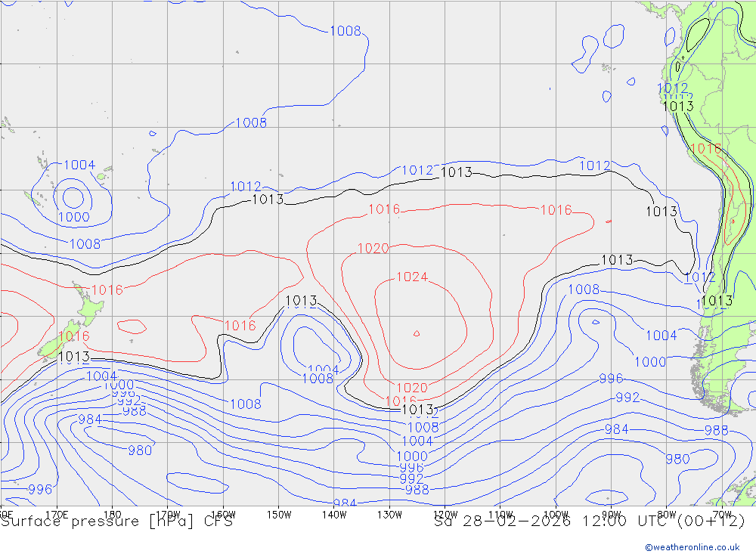756x554 pixels.
Task: Click the 980 label southeast of New Zealand
Action: click(140, 450)
